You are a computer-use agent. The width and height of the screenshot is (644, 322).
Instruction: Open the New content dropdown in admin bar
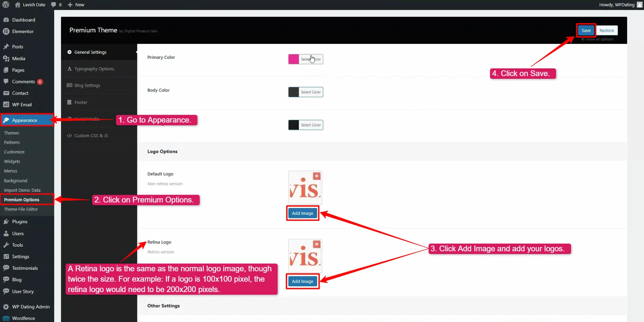pyautogui.click(x=76, y=5)
